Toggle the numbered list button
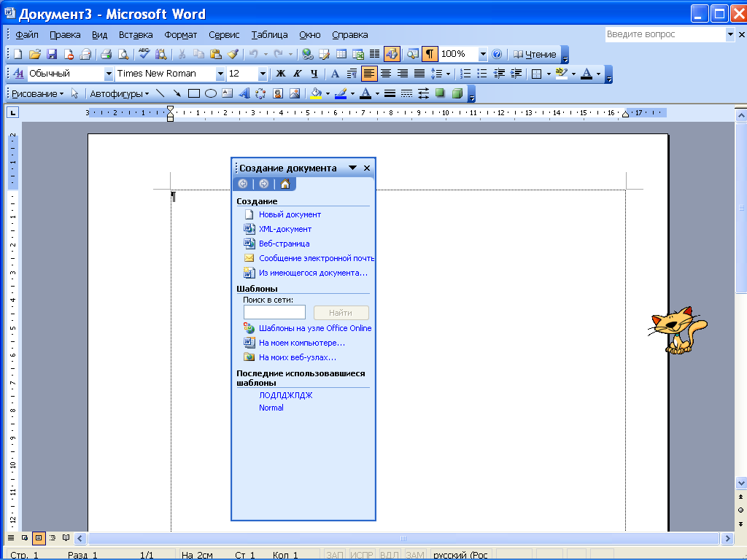The width and height of the screenshot is (747, 560). pyautogui.click(x=465, y=74)
